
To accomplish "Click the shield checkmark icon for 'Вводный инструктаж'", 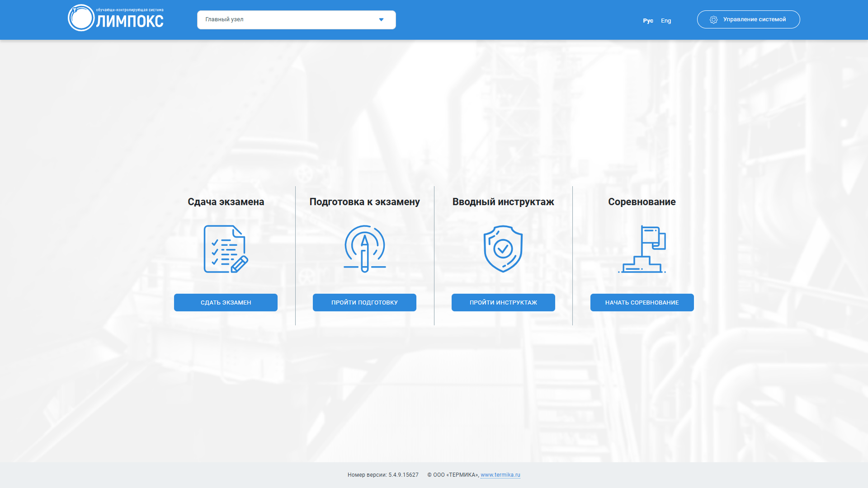I will point(503,248).
